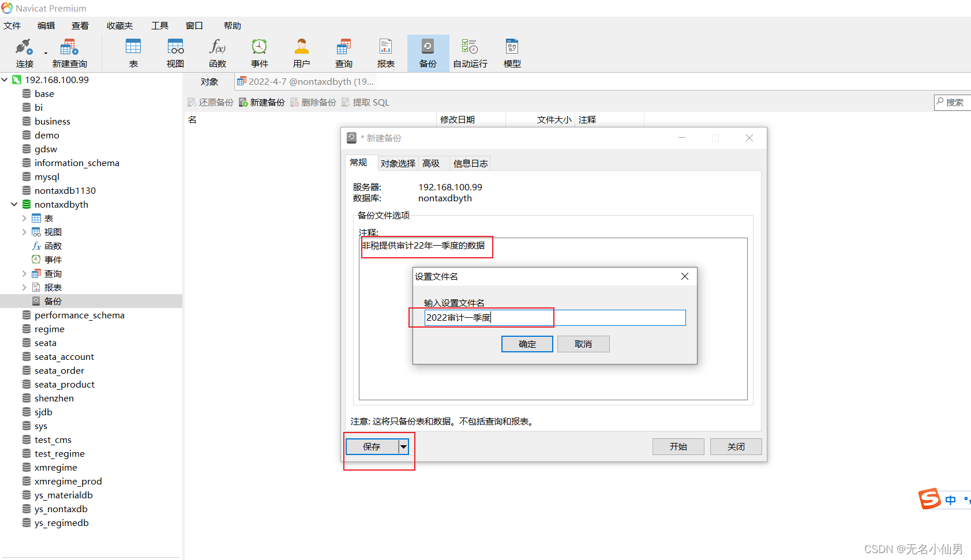The image size is (971, 560).
Task: Switch to the 对象 tab
Action: 209,81
